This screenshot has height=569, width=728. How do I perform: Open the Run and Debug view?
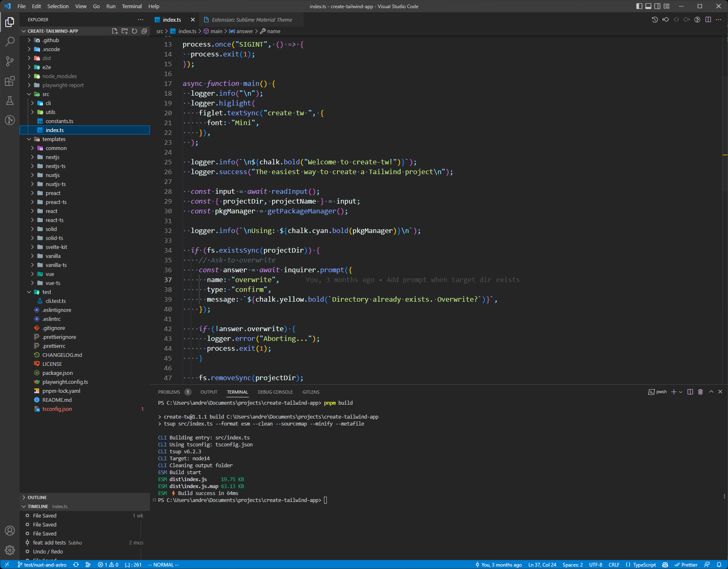10,120
